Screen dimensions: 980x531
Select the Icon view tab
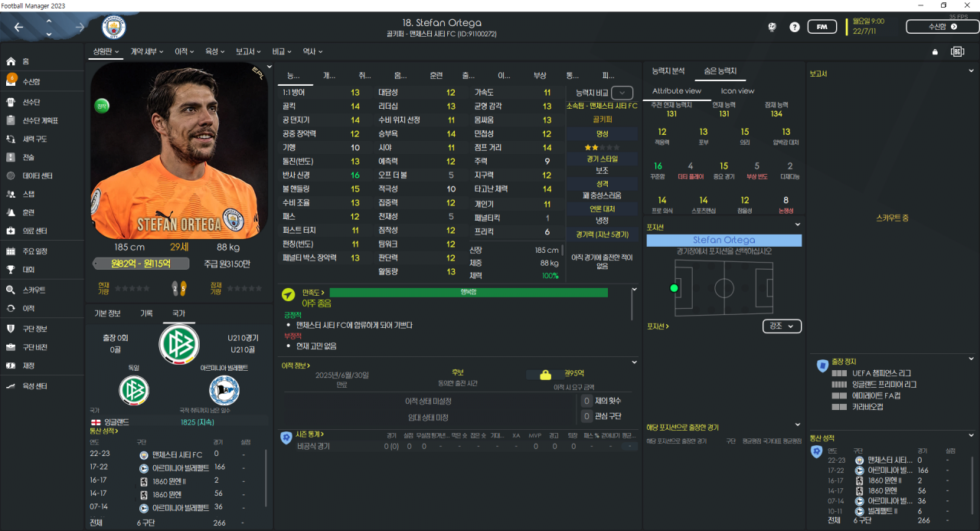737,90
